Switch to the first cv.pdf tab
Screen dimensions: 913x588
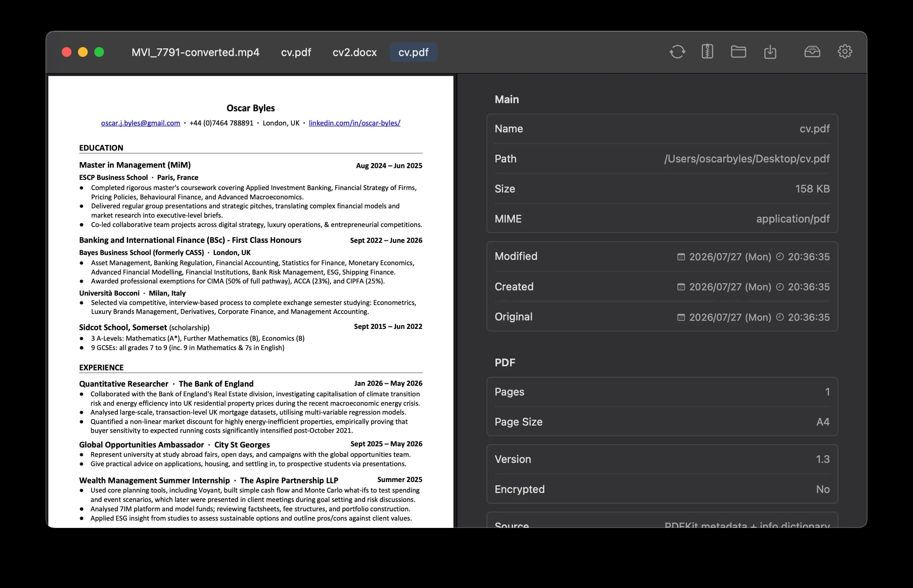tap(296, 52)
